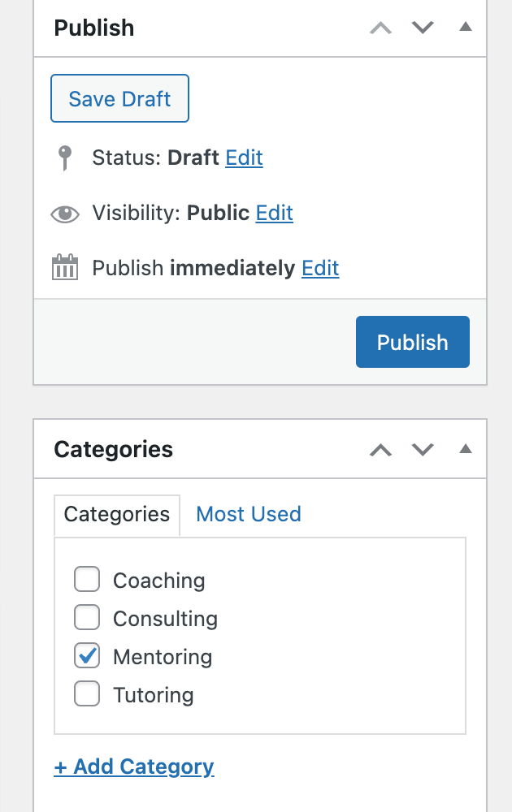Click the move-up arrow on Publish panel
This screenshot has height=812, width=512.
point(380,27)
